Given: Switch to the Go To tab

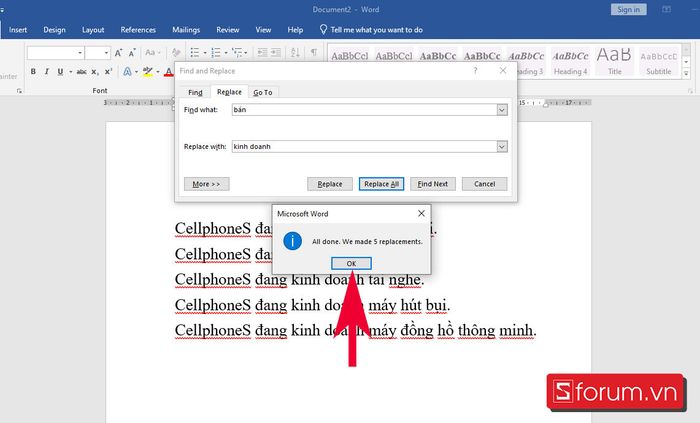Looking at the screenshot, I should point(262,92).
